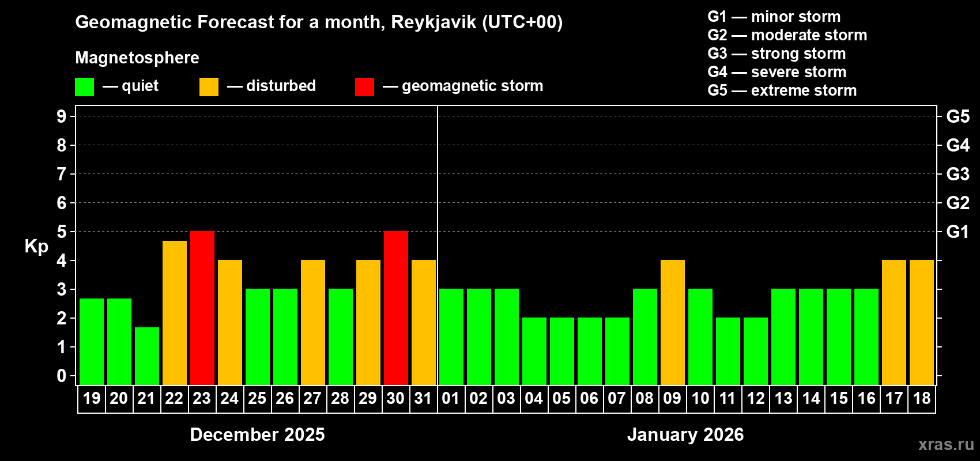Click the G3 right axis label
Viewport: 980px width, 461px height.
click(x=958, y=174)
